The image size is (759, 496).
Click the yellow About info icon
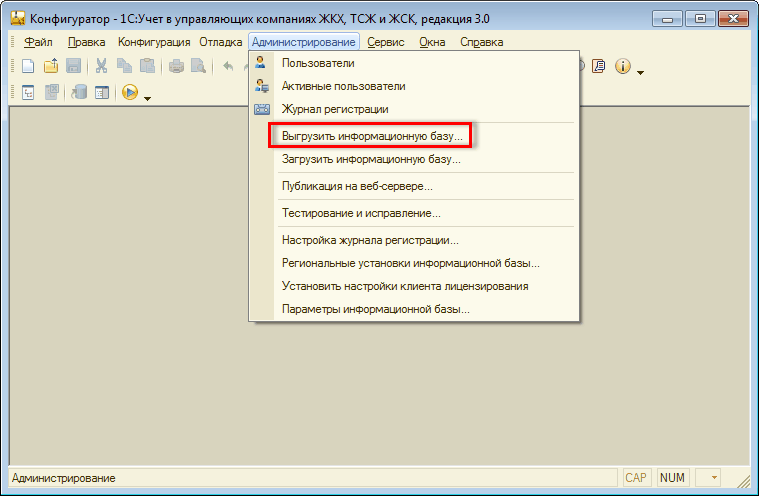[623, 66]
